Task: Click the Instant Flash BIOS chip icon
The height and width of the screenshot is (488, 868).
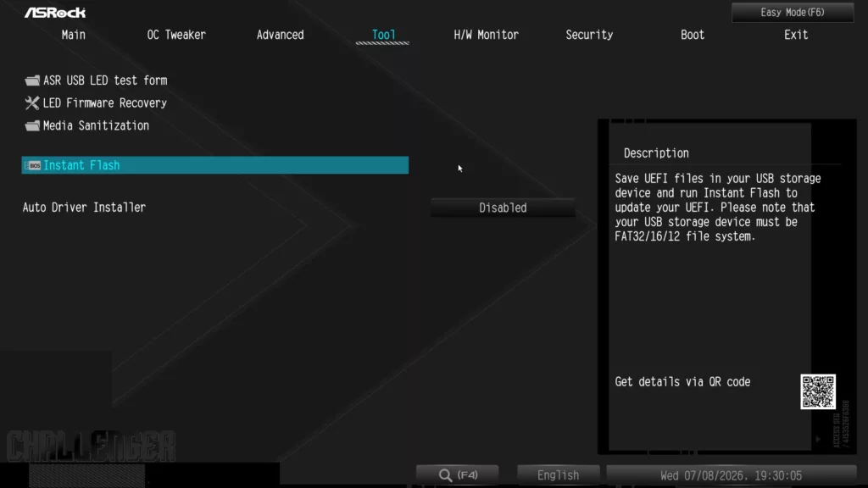Action: point(33,165)
